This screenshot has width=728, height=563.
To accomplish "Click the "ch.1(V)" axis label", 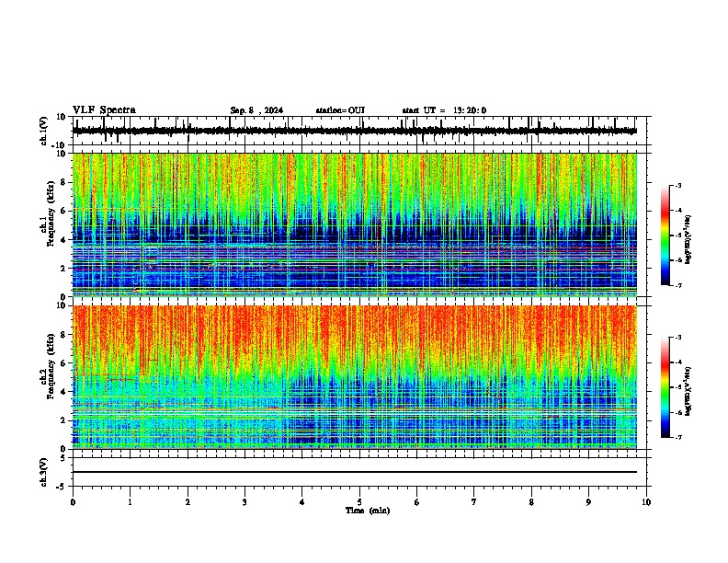I will (x=44, y=131).
